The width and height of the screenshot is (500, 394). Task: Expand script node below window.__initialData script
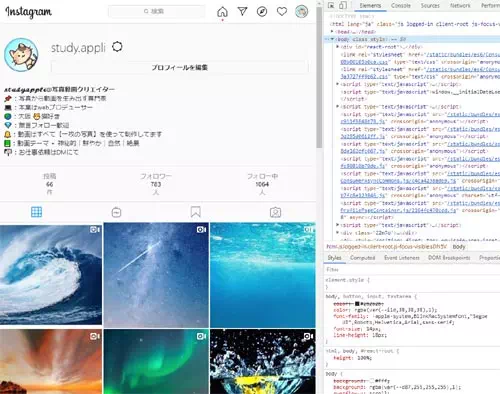[337, 106]
